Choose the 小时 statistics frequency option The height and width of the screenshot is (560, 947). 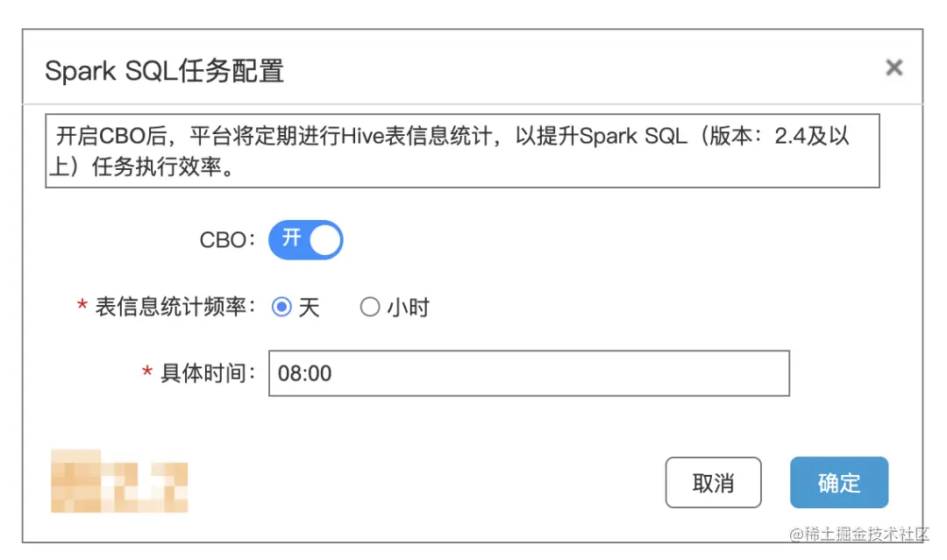pos(370,307)
